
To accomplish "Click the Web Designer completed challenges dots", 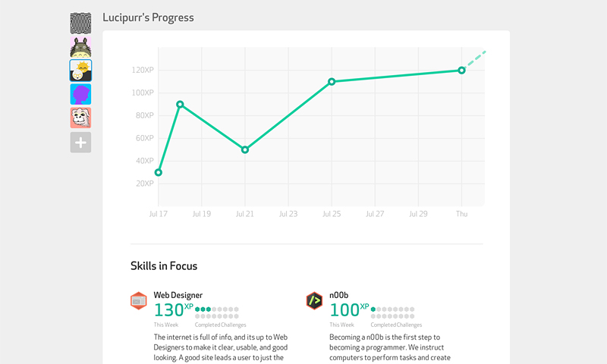I will point(217,312).
